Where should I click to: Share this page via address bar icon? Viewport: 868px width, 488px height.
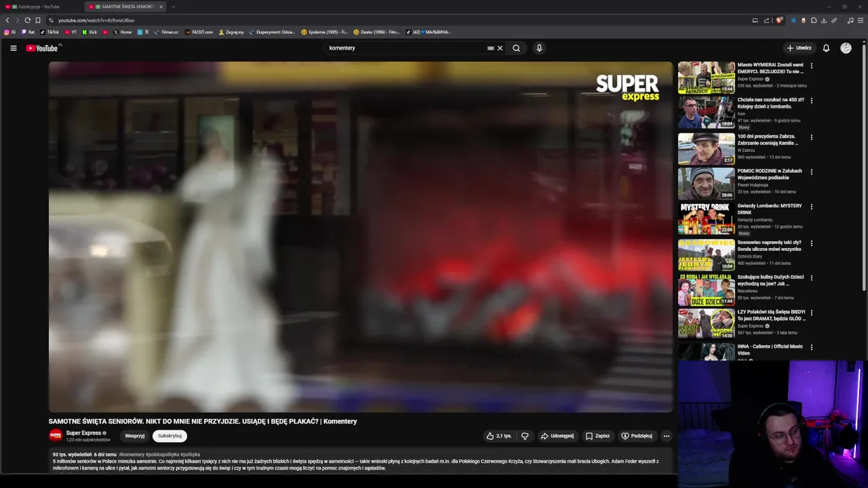(766, 20)
